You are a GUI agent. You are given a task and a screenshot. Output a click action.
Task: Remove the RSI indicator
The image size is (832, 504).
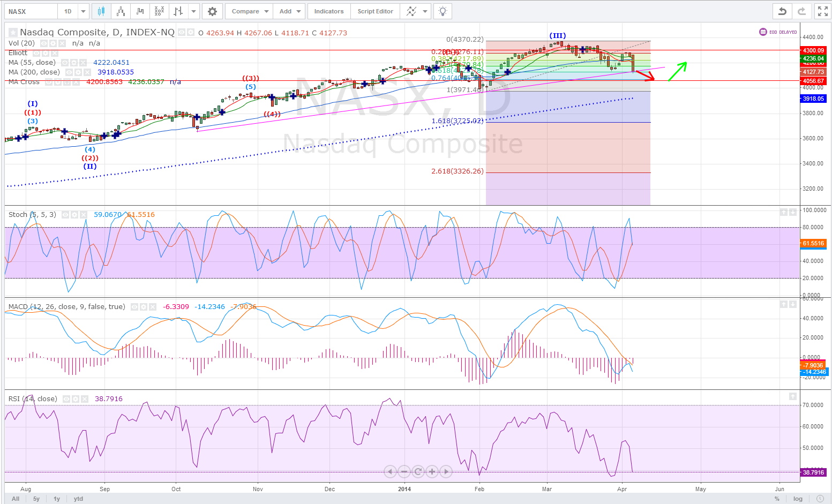(x=85, y=399)
